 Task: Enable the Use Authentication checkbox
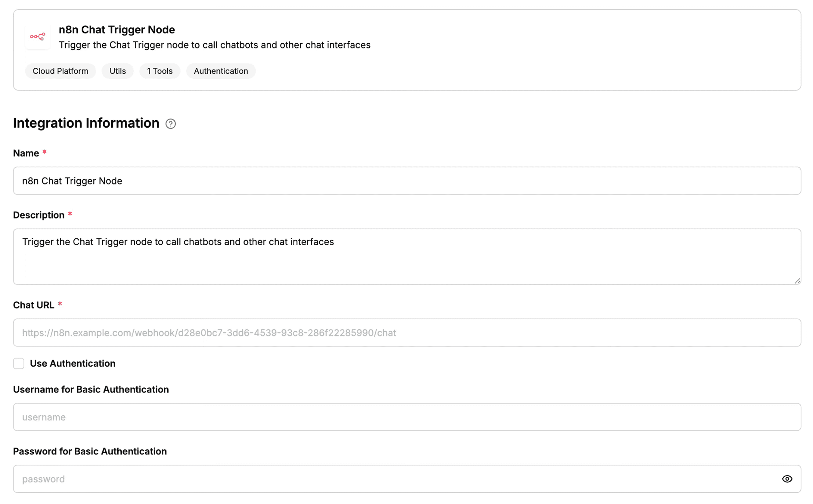19,363
